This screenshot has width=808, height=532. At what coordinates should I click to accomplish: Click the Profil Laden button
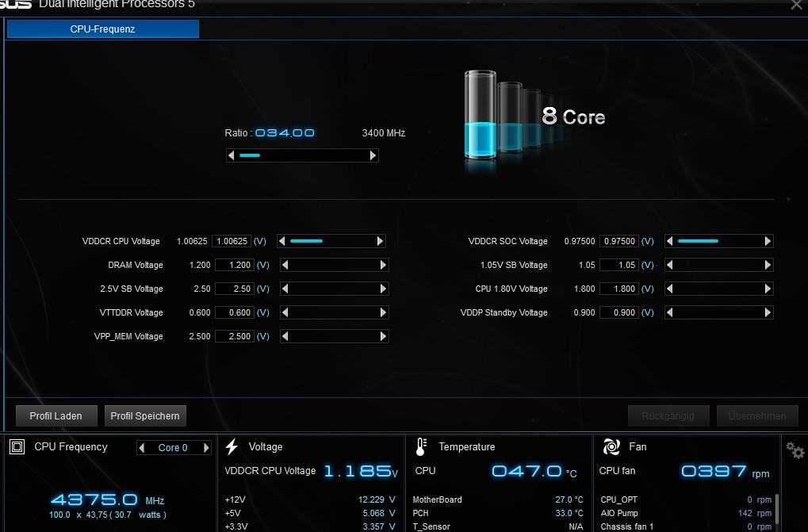[56, 415]
